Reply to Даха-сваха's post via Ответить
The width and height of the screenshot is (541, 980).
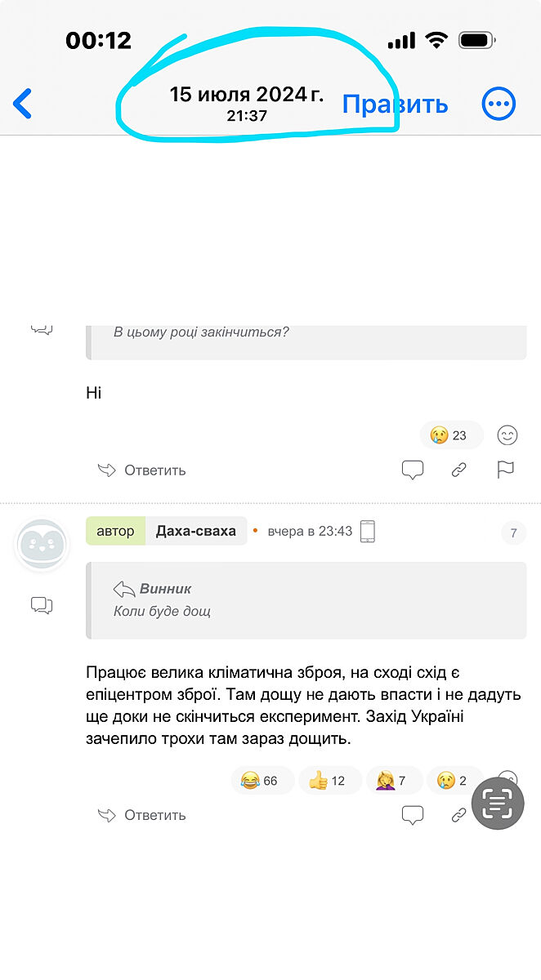[142, 815]
